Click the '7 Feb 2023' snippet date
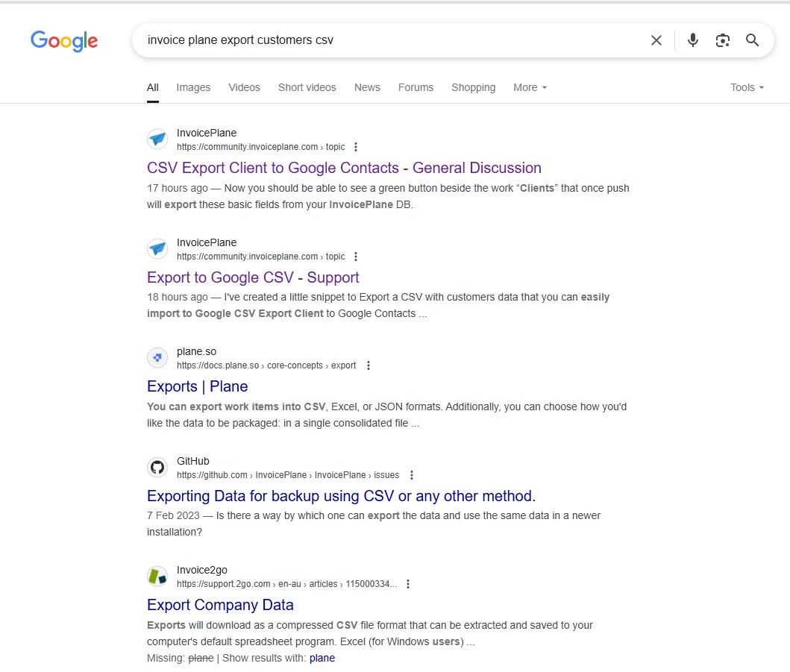 tap(173, 516)
